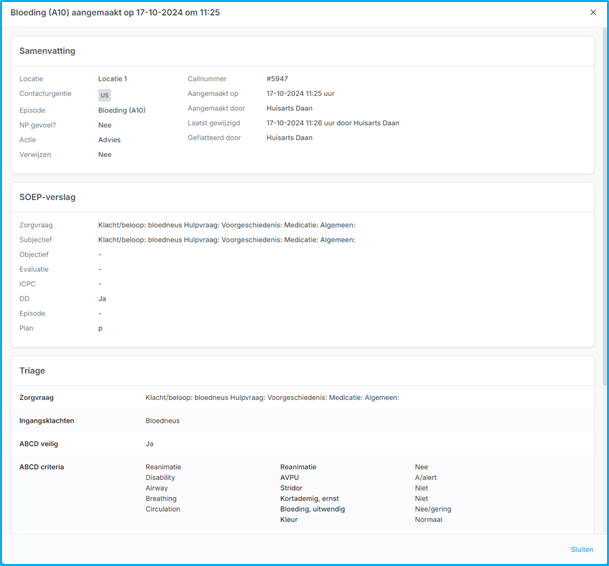This screenshot has height=566, width=609.
Task: Click the Bloeding (A10) episode value
Action: 122,110
